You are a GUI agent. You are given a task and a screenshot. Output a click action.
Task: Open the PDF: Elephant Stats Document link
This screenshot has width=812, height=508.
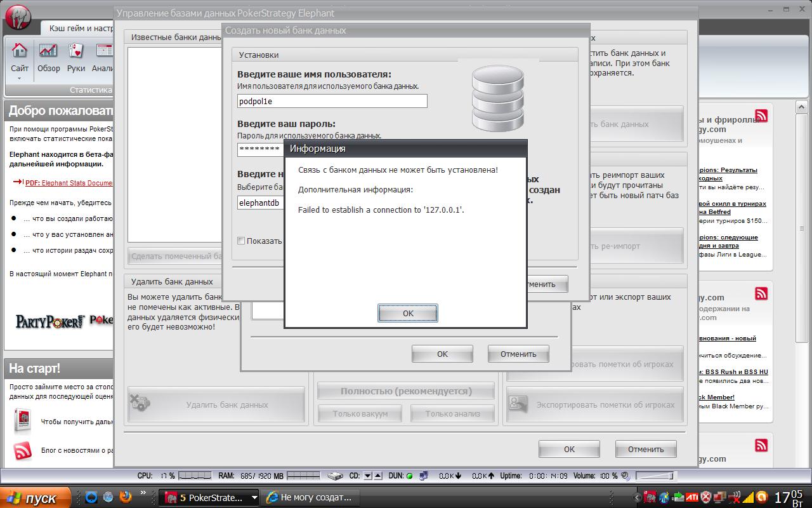point(69,183)
